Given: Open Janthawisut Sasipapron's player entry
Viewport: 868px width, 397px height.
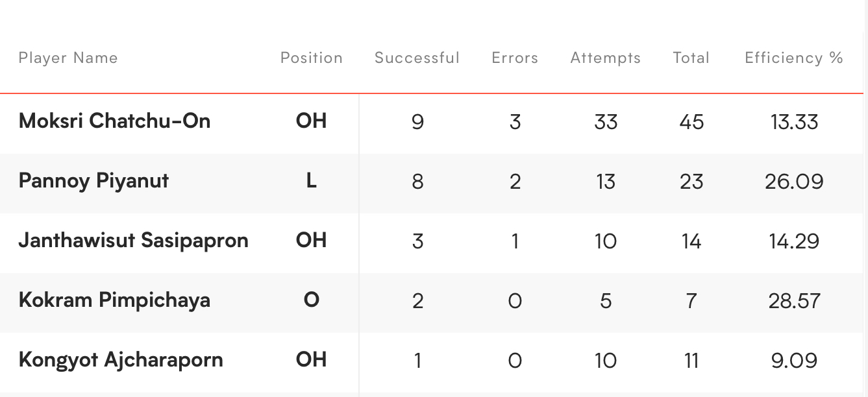Looking at the screenshot, I should point(134,240).
